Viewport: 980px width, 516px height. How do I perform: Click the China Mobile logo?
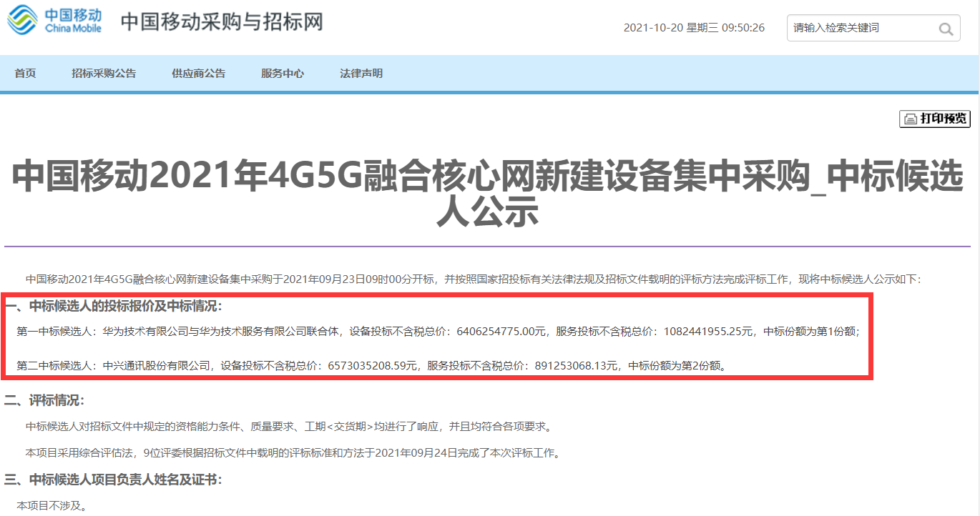(x=55, y=21)
